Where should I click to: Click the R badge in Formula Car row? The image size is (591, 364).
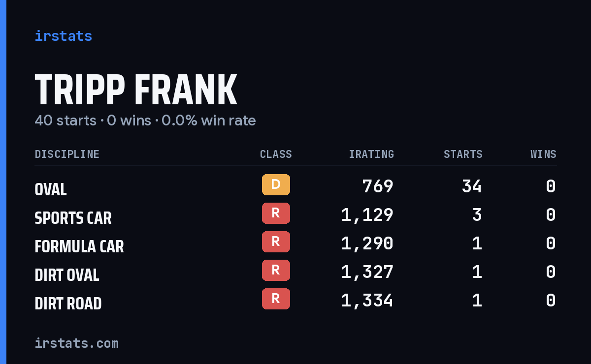(x=276, y=242)
